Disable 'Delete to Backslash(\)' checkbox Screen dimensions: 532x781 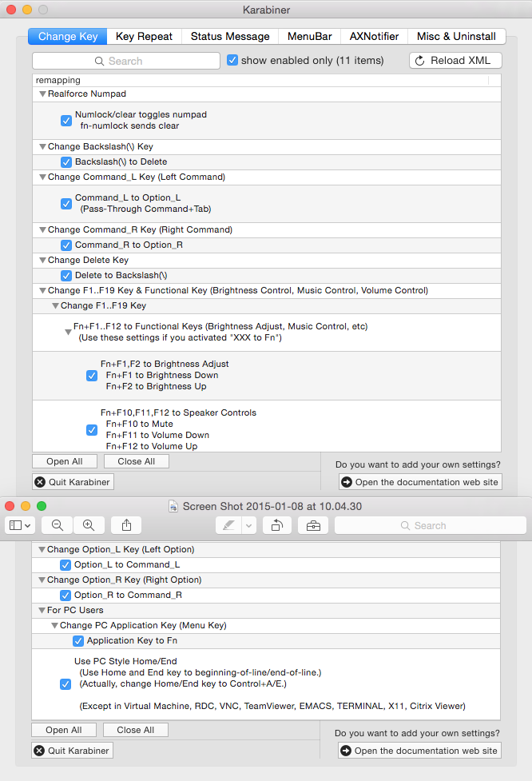click(66, 276)
